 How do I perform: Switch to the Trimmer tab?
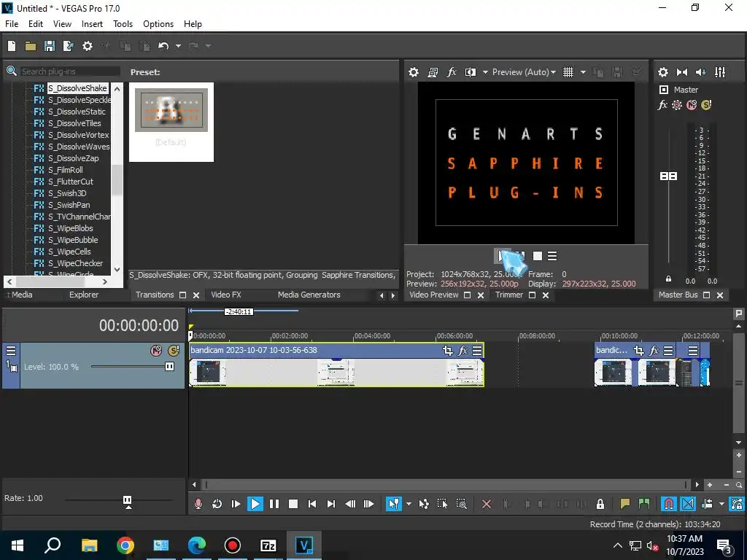pos(508,295)
